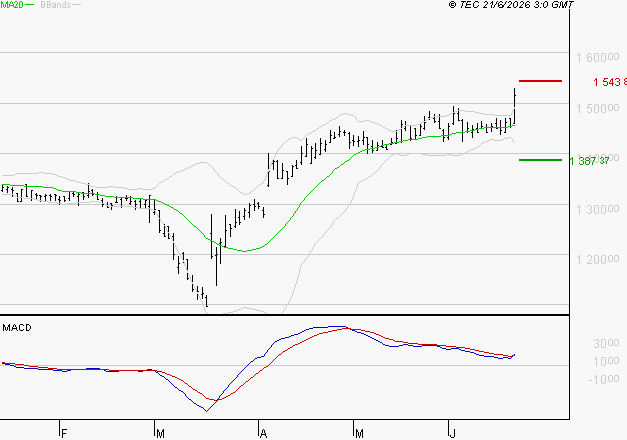
Task: Select the red 1 543 resistance line
Action: pyautogui.click(x=540, y=81)
